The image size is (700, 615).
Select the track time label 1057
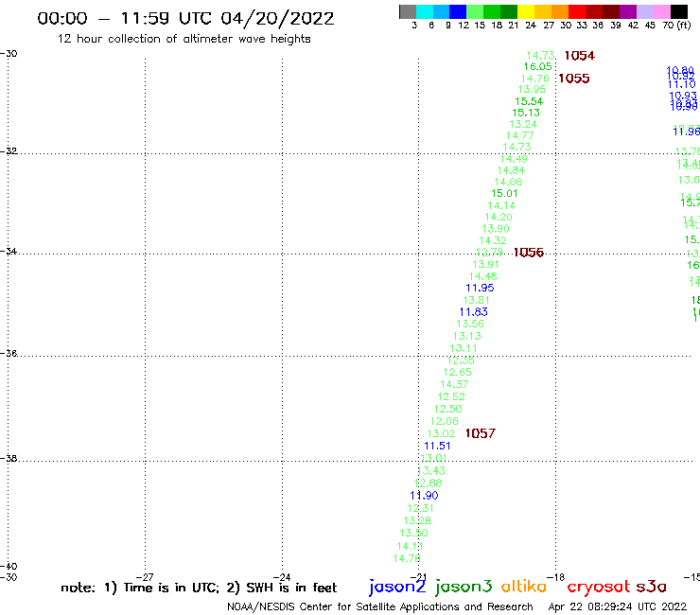(481, 433)
